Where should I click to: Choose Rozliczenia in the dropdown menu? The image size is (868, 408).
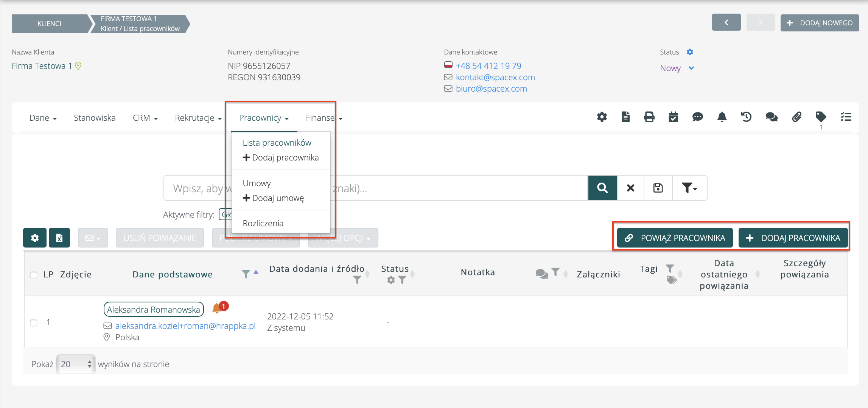(x=263, y=223)
